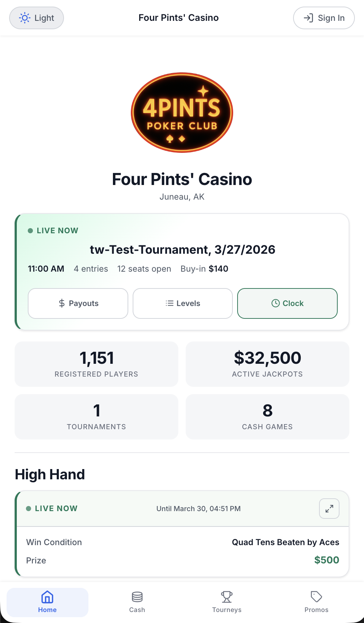Sign In to Four Pints' Casino
Screen dimensions: 364x623
[x=324, y=18]
